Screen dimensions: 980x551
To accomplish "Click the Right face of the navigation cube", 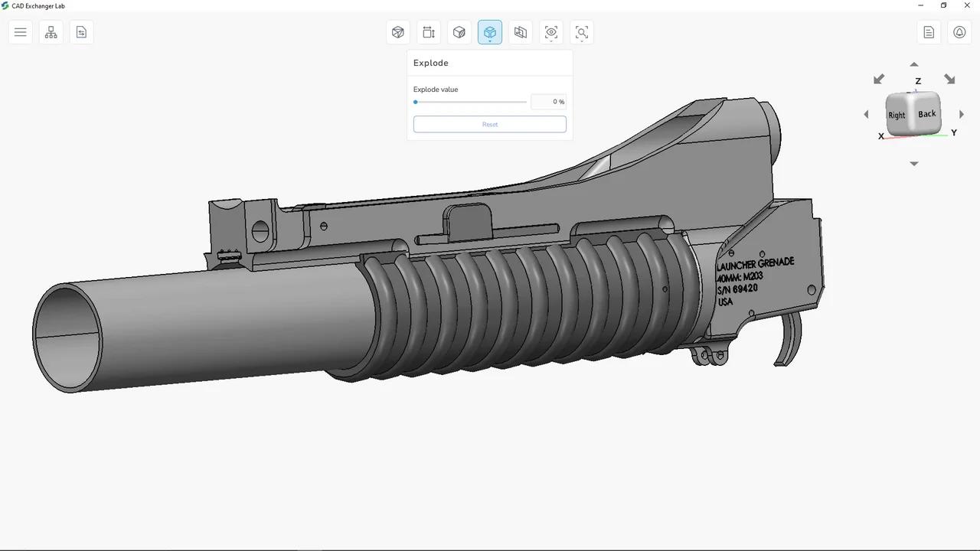I will click(x=896, y=115).
